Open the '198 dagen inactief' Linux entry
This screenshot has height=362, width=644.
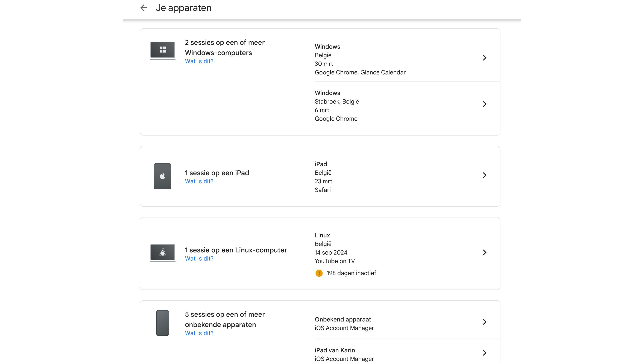tap(351, 273)
